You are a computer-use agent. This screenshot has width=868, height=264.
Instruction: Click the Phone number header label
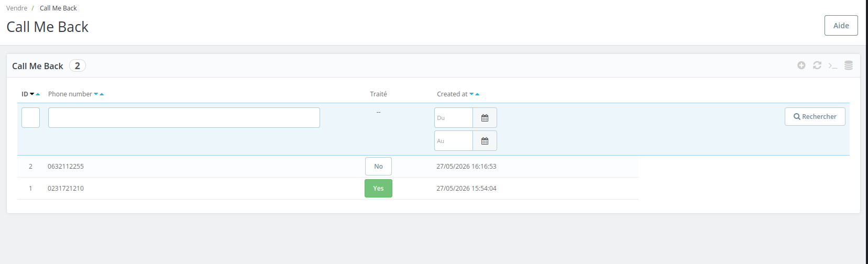click(x=70, y=94)
